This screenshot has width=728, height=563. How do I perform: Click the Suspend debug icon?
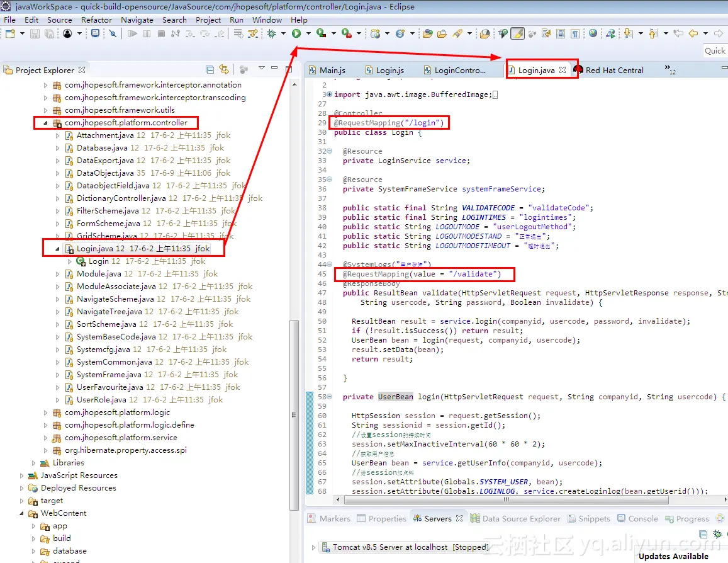pyautogui.click(x=147, y=33)
